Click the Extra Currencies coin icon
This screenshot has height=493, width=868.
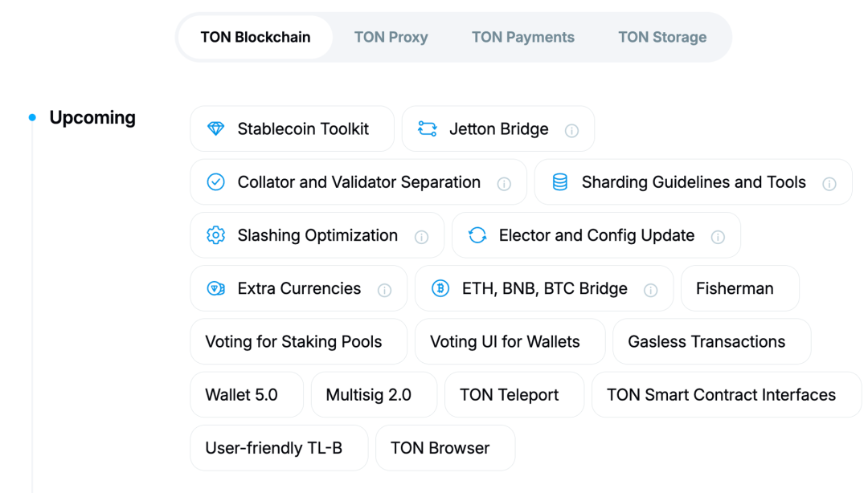point(215,288)
